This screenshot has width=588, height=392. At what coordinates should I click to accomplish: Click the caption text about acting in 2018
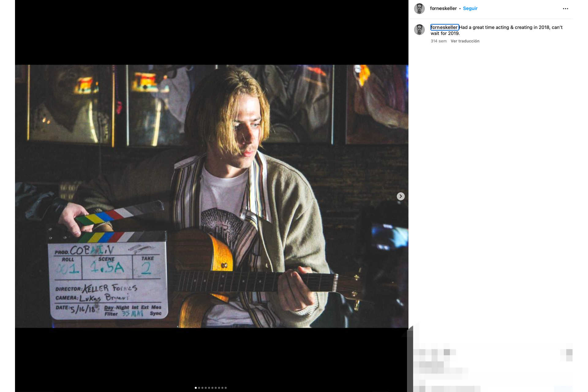click(496, 30)
